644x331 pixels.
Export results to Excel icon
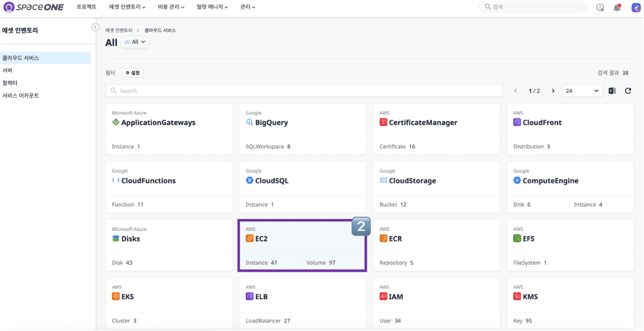click(x=612, y=91)
